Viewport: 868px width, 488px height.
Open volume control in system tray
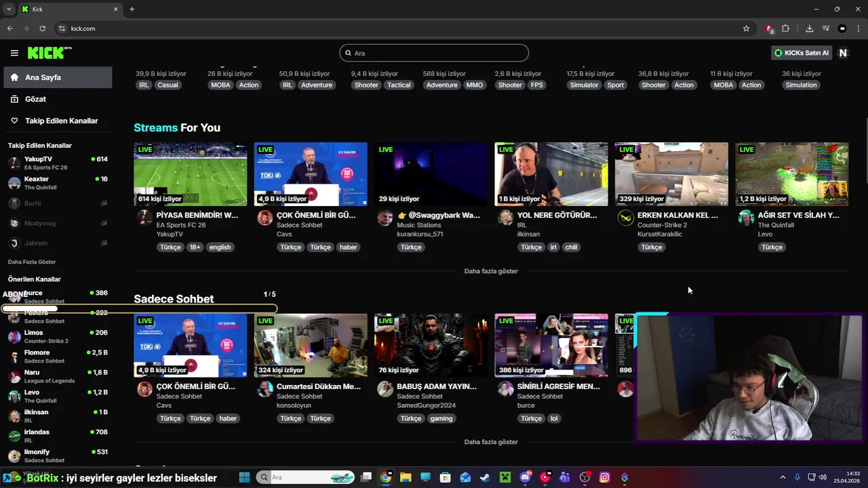823,477
